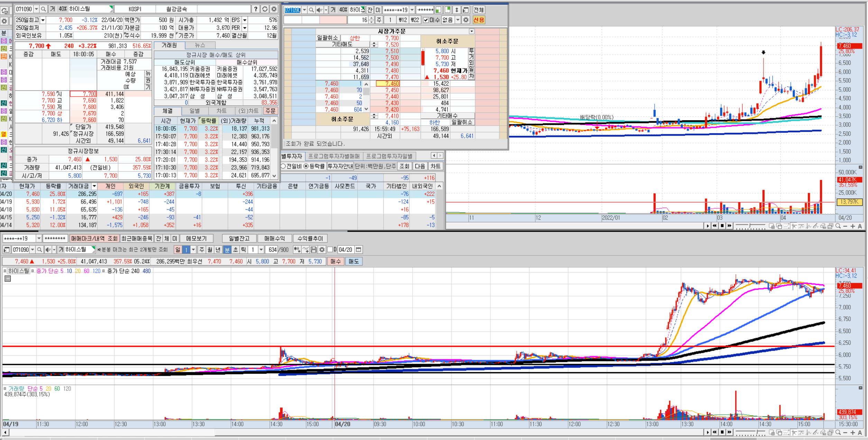
Task: Open the 071090 code dropdown in quote panel
Action: [36, 9]
